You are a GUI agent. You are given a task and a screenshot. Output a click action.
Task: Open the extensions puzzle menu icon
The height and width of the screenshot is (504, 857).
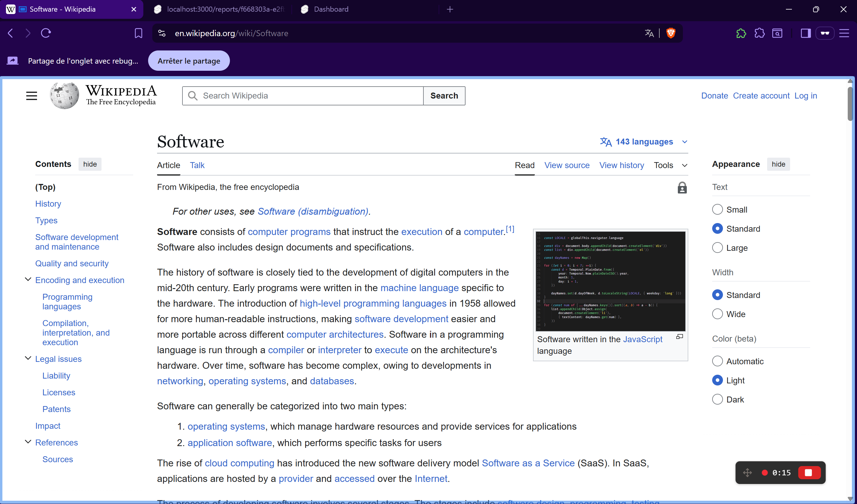(x=759, y=33)
